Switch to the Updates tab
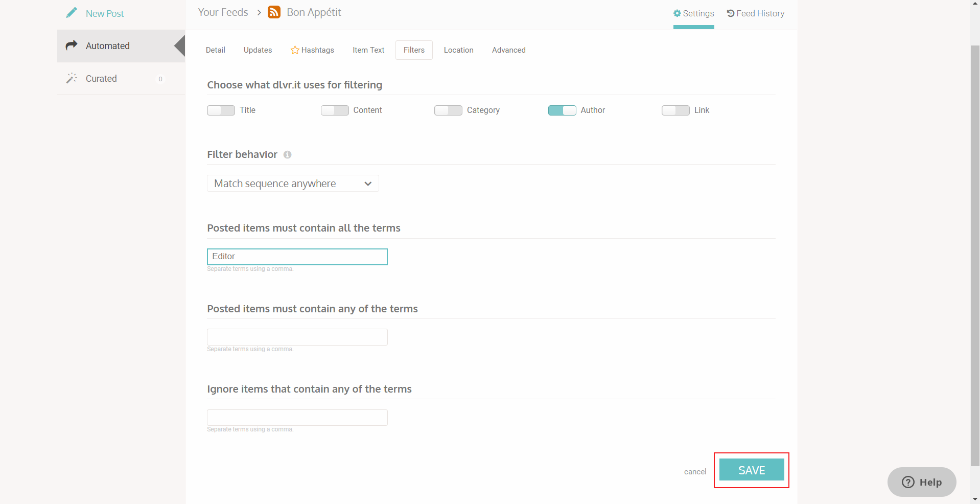Viewport: 980px width, 504px height. (258, 50)
